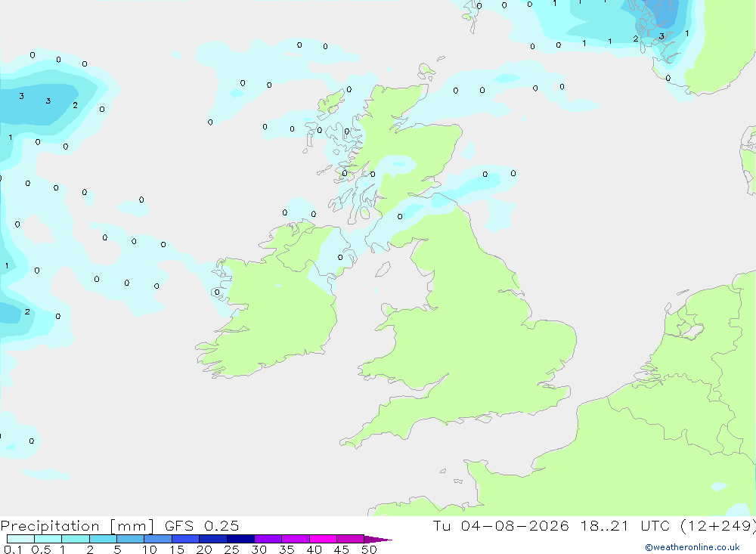Click the "Precipitation [mm]" title text
Screen dimensions: 756x554
pos(77,526)
